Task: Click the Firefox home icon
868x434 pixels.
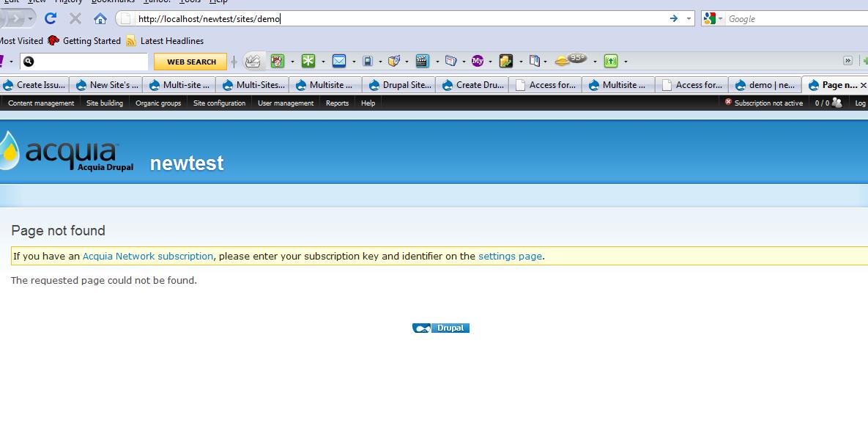Action: tap(100, 18)
